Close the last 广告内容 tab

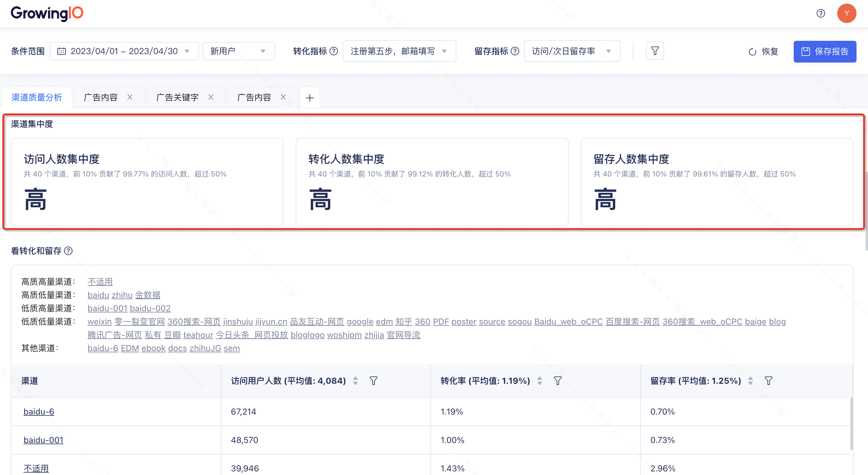click(283, 97)
